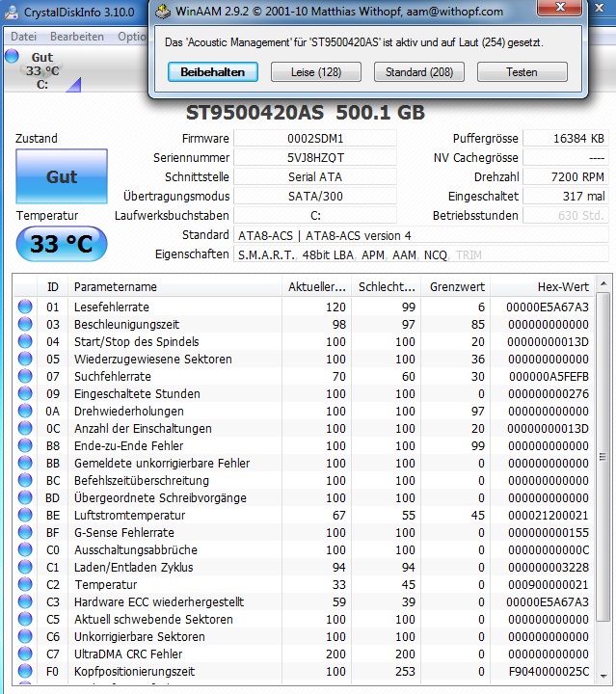616x694 pixels.
Task: Click status orb of Befehlszeitüberschreitung row
Action: click(x=25, y=480)
